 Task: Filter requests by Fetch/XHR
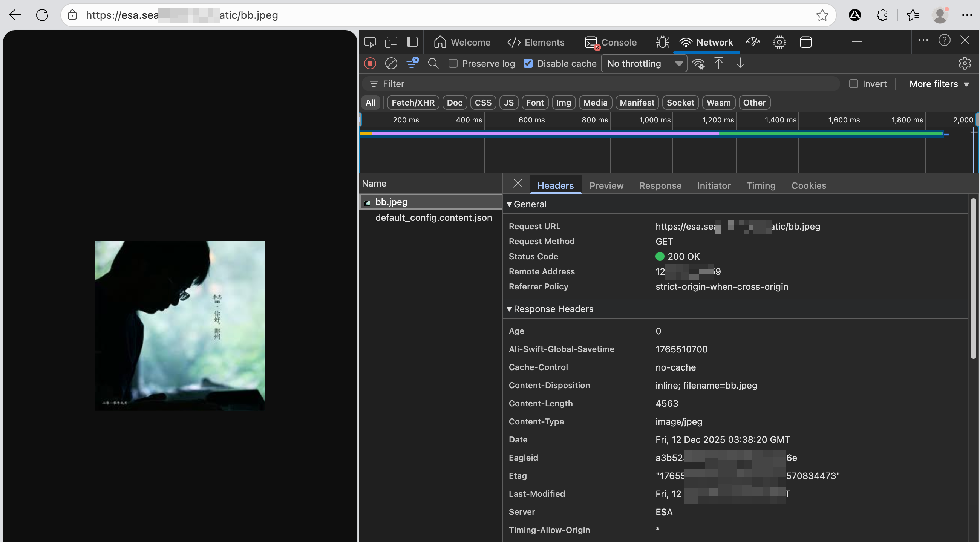point(413,103)
